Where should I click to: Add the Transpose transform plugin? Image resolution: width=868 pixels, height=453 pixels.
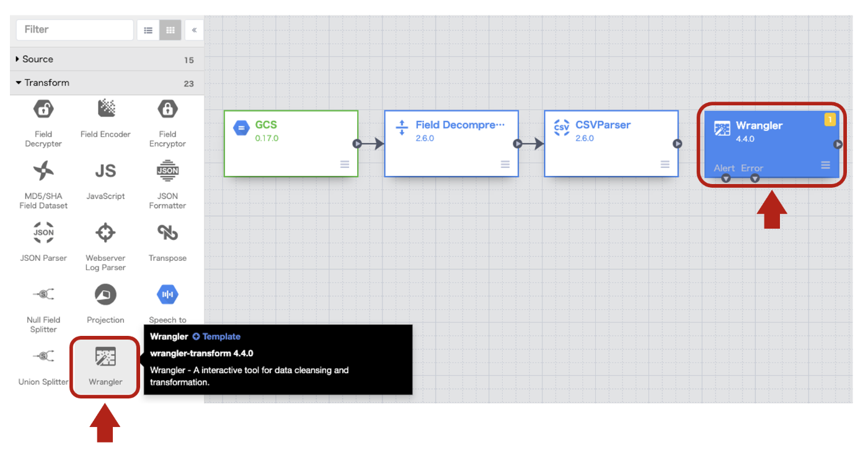[167, 242]
